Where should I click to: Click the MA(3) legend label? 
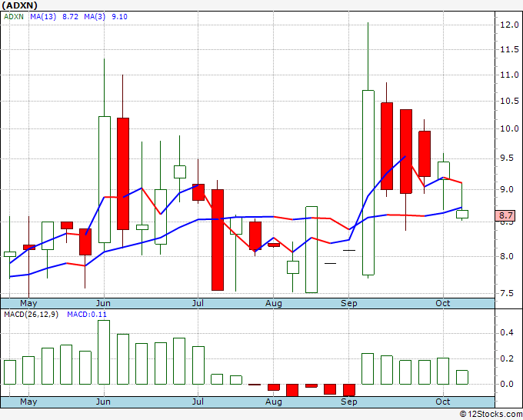95,17
